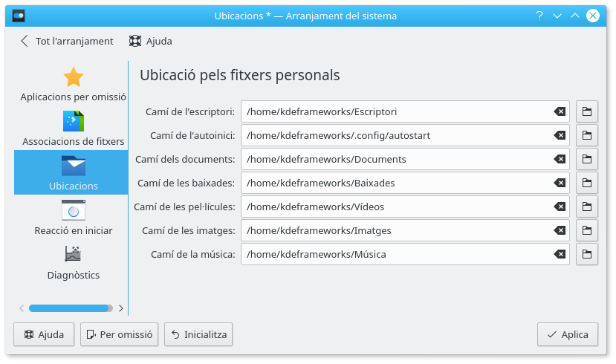Clear the autostart path field
Viewport: 616px width, 364px height.
[560, 135]
